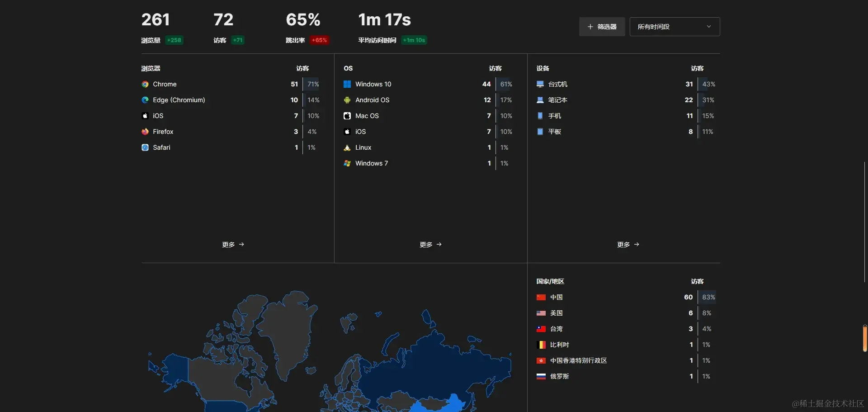The image size is (868, 412).
Task: Click the Android OS robot icon
Action: (x=347, y=100)
